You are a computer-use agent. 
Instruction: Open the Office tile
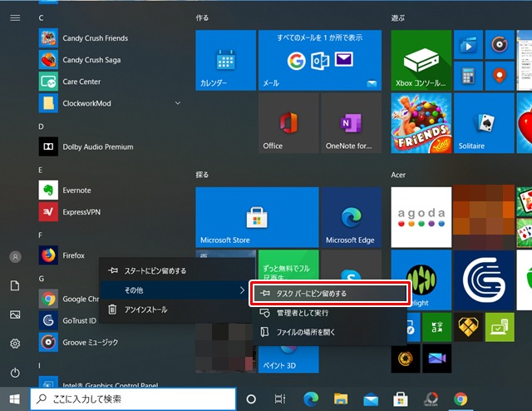coord(288,122)
